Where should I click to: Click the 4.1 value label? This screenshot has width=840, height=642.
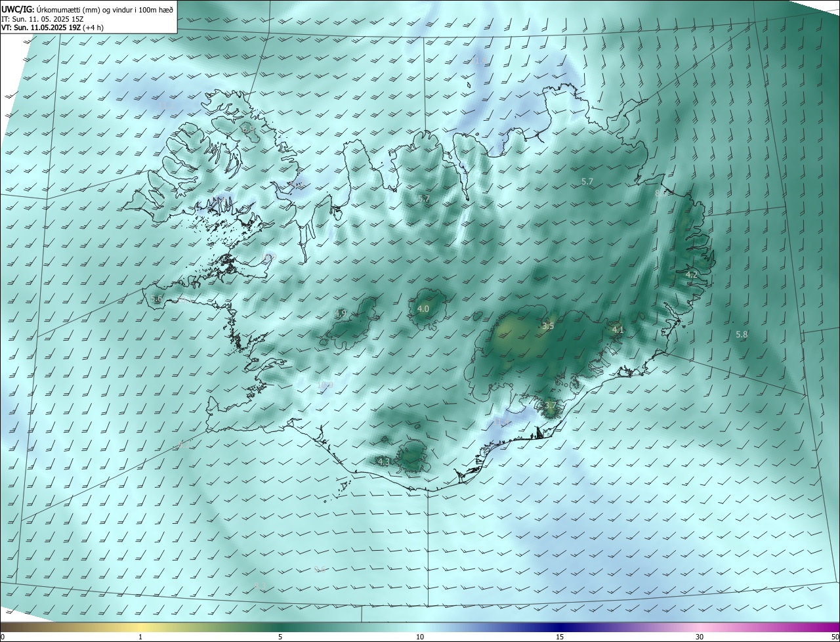point(618,330)
